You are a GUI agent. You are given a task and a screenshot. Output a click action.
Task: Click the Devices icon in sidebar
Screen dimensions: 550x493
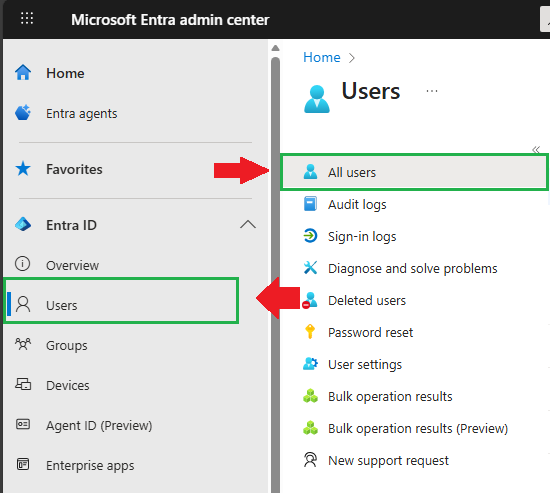tap(23, 385)
